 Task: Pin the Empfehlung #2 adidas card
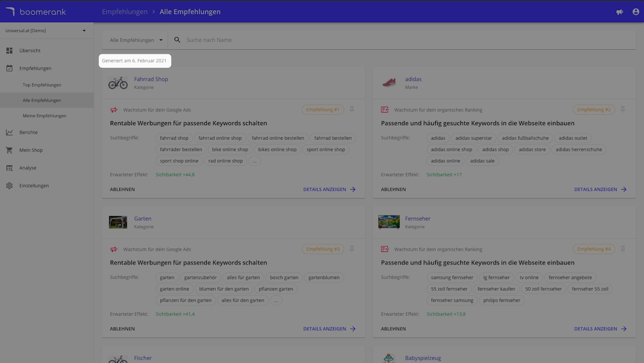point(623,109)
